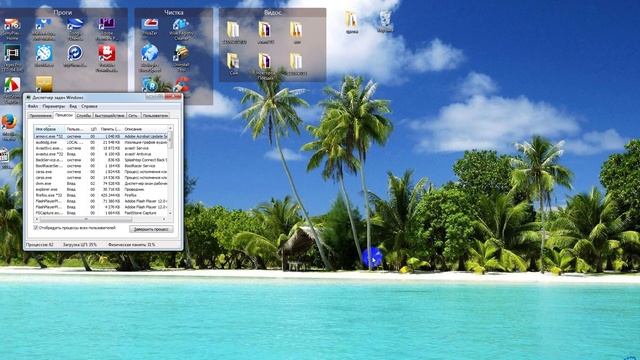
Task: Launch Mozilla Firefox from the desktop
Action: pos(9,122)
